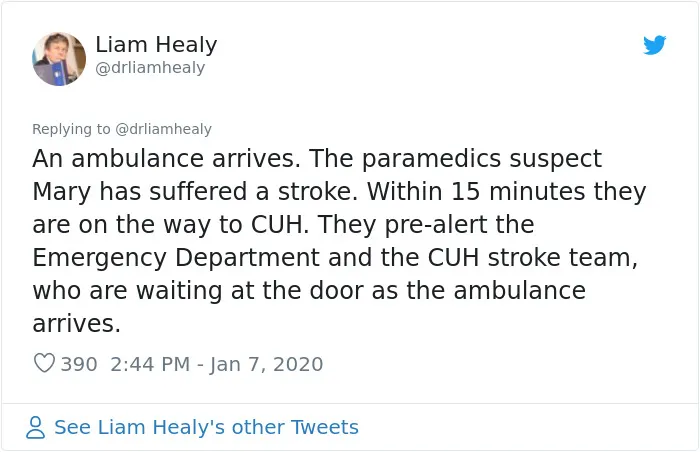Open the 2:44 PM - Jan 7, 2020 timestamp
This screenshot has height=452, width=700.
217,364
